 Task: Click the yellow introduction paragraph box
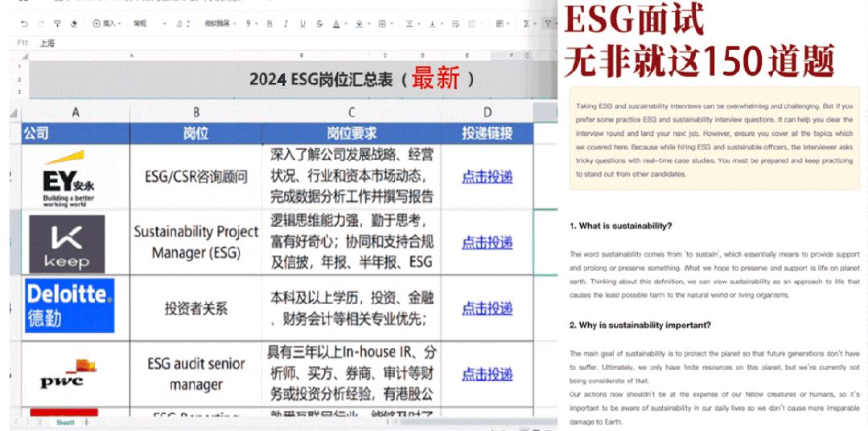tap(714, 138)
